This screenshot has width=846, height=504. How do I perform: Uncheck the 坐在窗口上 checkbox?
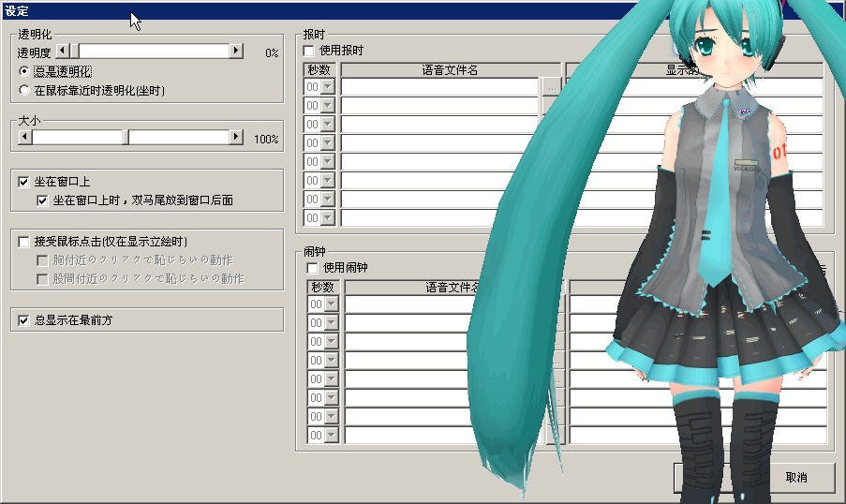(x=23, y=182)
